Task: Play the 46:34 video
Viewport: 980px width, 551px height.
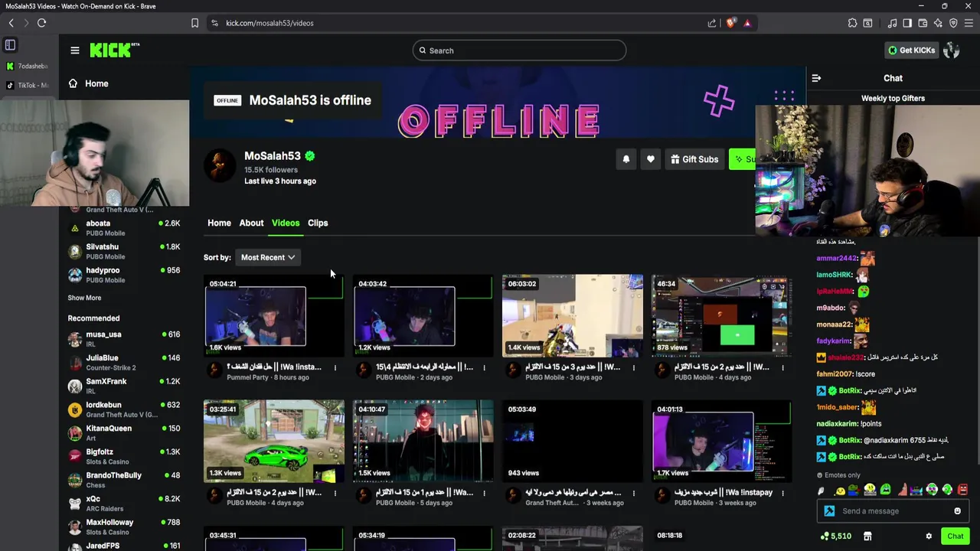Action: tap(721, 316)
